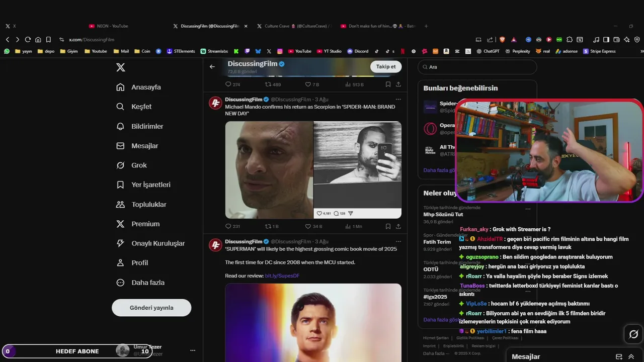Open the Fatih Terim trend
Image resolution: width=644 pixels, height=362 pixels.
pos(437,242)
